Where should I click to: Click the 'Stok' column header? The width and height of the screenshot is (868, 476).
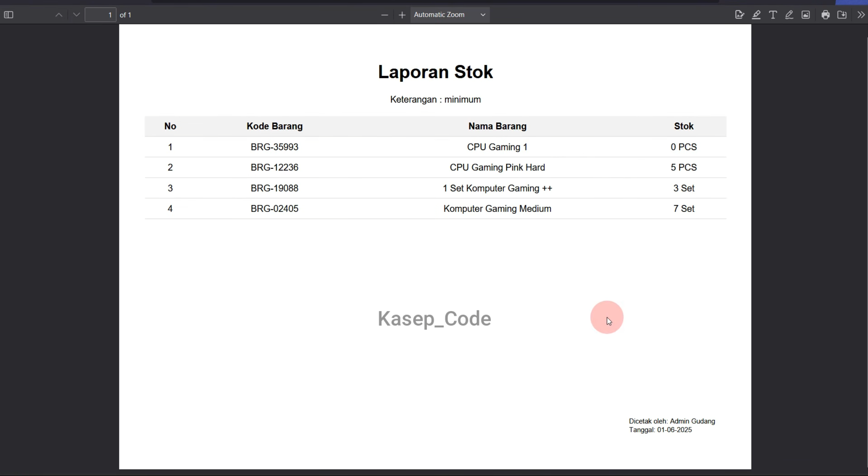coord(684,126)
